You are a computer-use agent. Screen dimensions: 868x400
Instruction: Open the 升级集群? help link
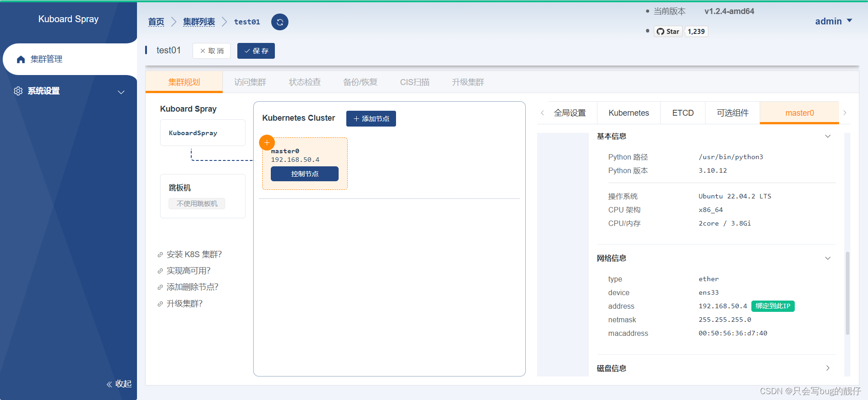[x=184, y=304]
